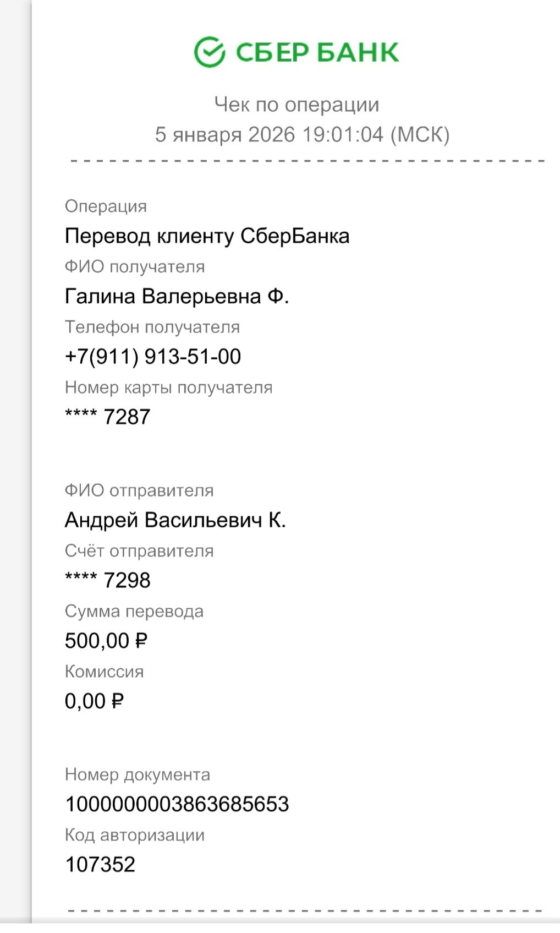This screenshot has height=933, width=560.
Task: Select the Чек по операции heading
Action: tap(297, 105)
